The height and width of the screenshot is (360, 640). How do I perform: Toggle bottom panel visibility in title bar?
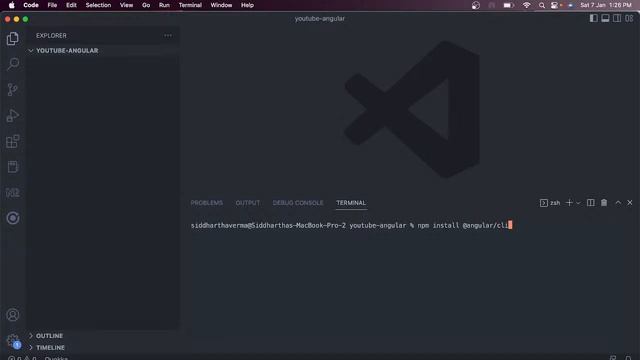tap(605, 18)
